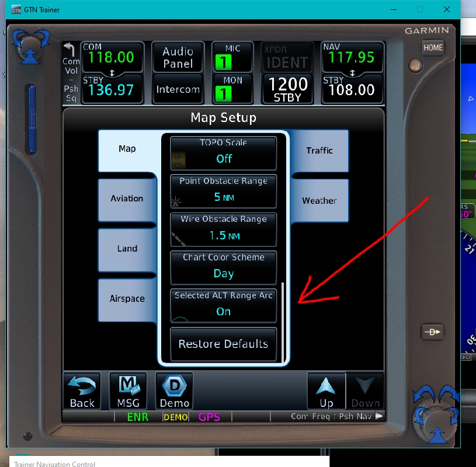476x467 pixels.
Task: Toggle MIC 1 selection
Action: 232,57
